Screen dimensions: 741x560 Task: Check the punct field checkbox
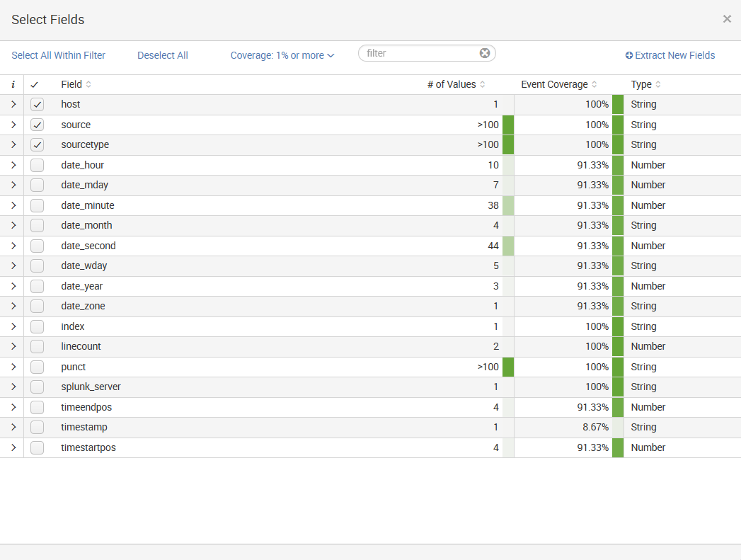click(x=37, y=367)
